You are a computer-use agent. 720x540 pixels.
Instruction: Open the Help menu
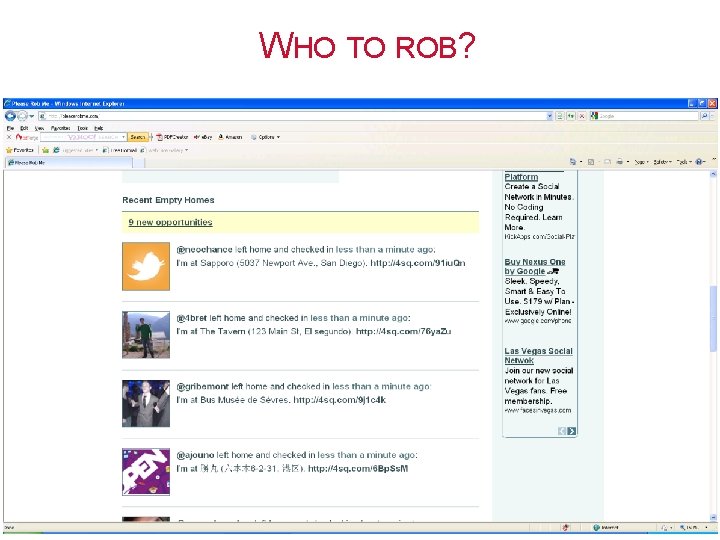98,128
